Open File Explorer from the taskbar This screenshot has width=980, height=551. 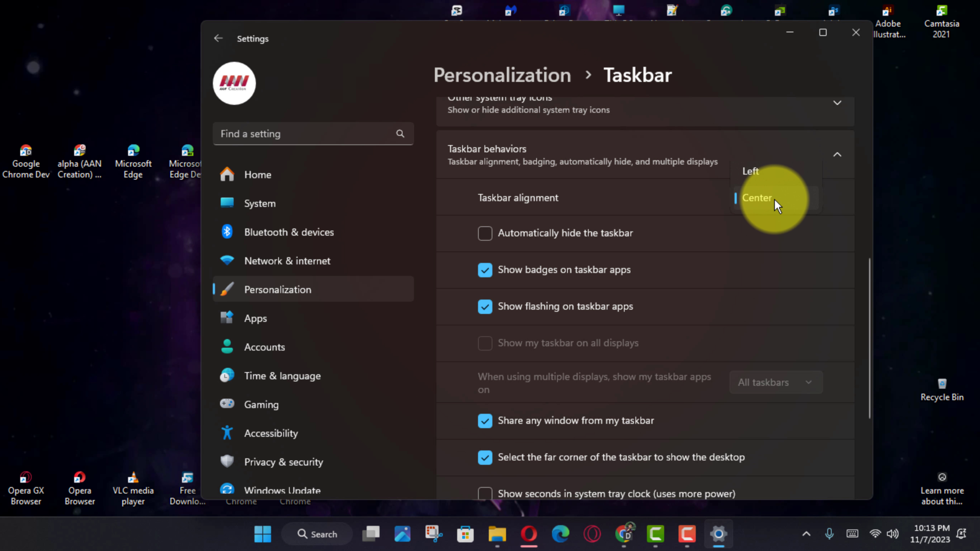click(497, 534)
